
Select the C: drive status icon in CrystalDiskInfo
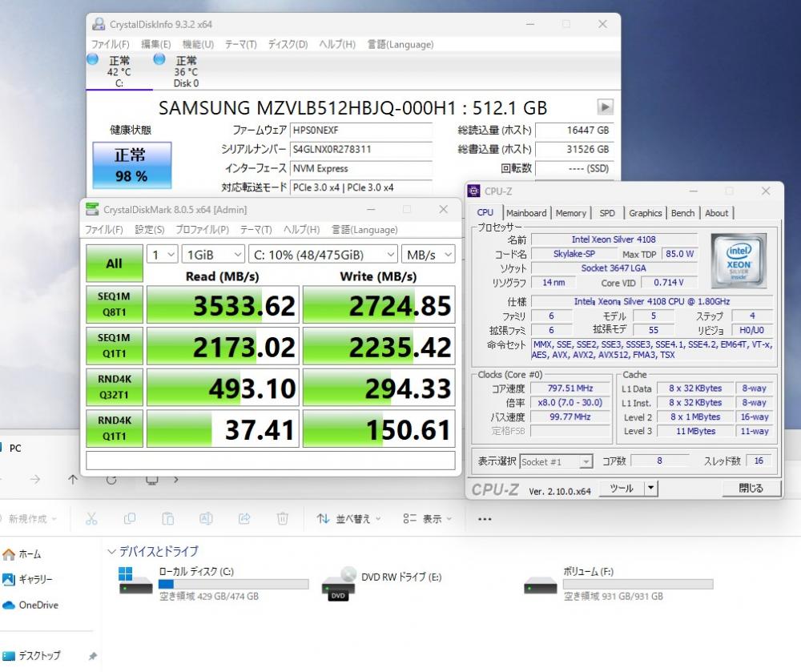click(x=93, y=59)
